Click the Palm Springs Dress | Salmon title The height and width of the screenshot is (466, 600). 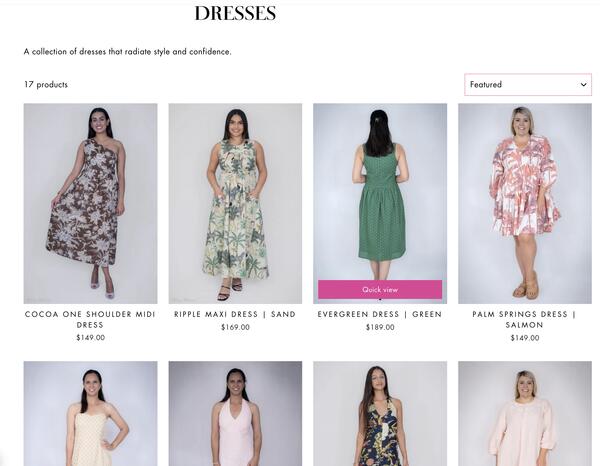tap(525, 319)
